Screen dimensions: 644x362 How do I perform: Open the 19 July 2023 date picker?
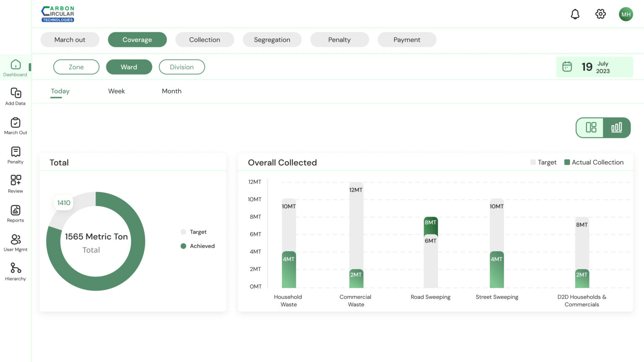pyautogui.click(x=594, y=67)
